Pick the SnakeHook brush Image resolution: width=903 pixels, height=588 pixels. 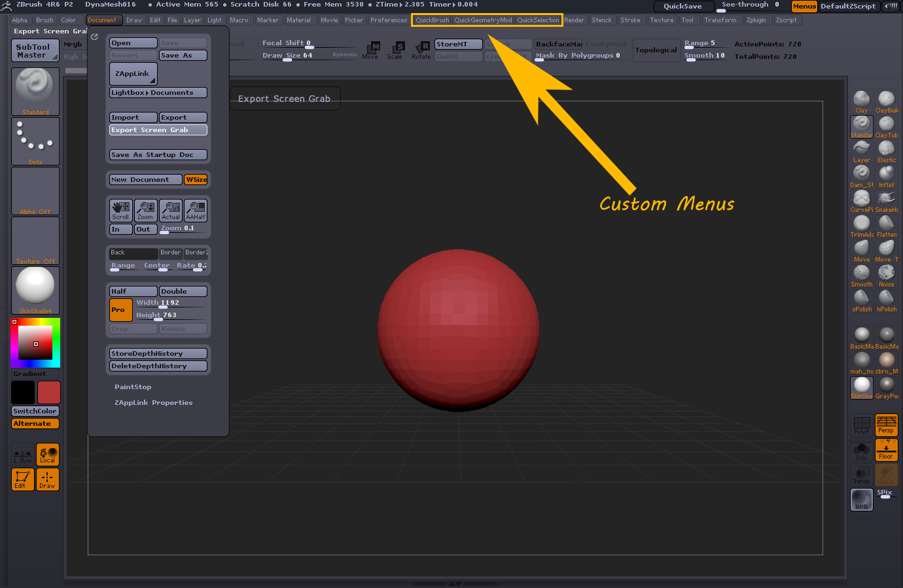click(886, 199)
